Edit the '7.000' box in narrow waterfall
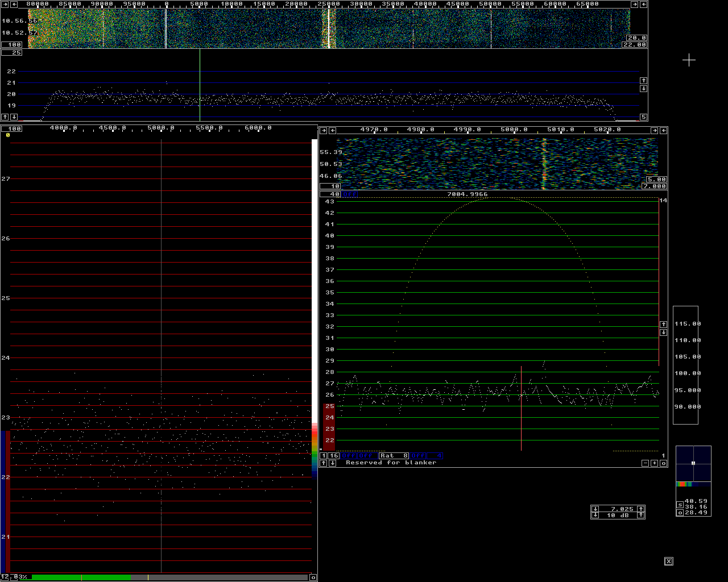This screenshot has width=728, height=582. coord(654,186)
